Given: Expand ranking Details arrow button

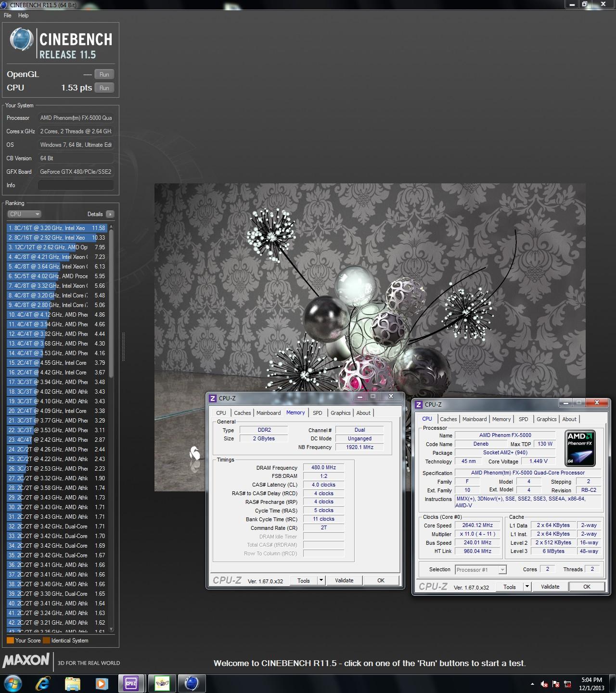Looking at the screenshot, I should coord(110,214).
